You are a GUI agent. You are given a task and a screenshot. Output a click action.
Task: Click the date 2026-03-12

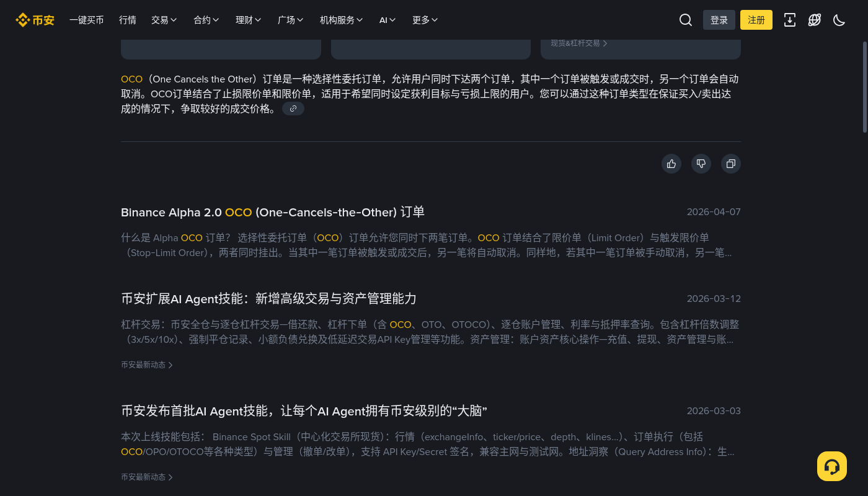tap(714, 299)
